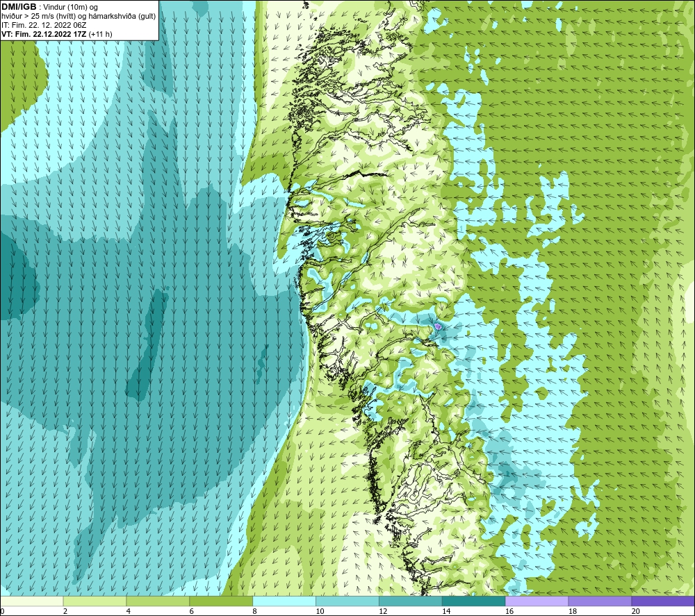Click the legend label '0'

click(2, 611)
